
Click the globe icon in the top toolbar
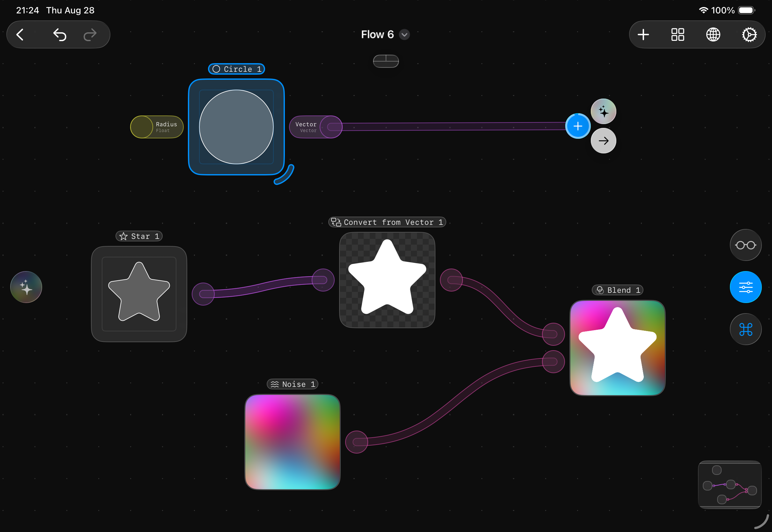713,34
